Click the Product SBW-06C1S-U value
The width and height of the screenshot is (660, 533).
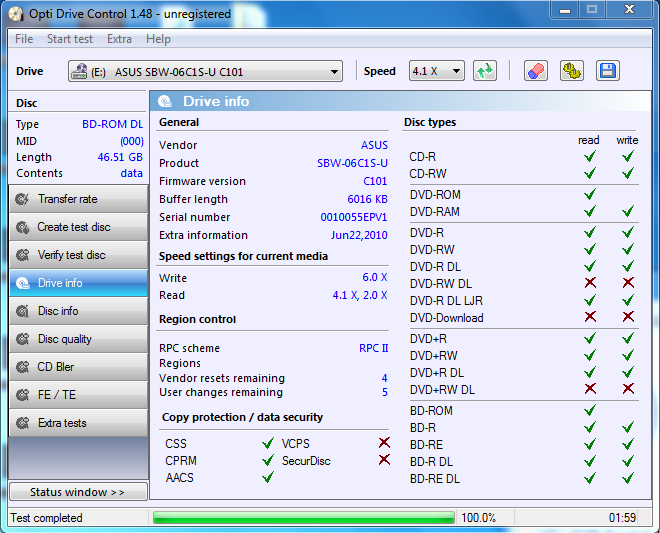[352, 163]
